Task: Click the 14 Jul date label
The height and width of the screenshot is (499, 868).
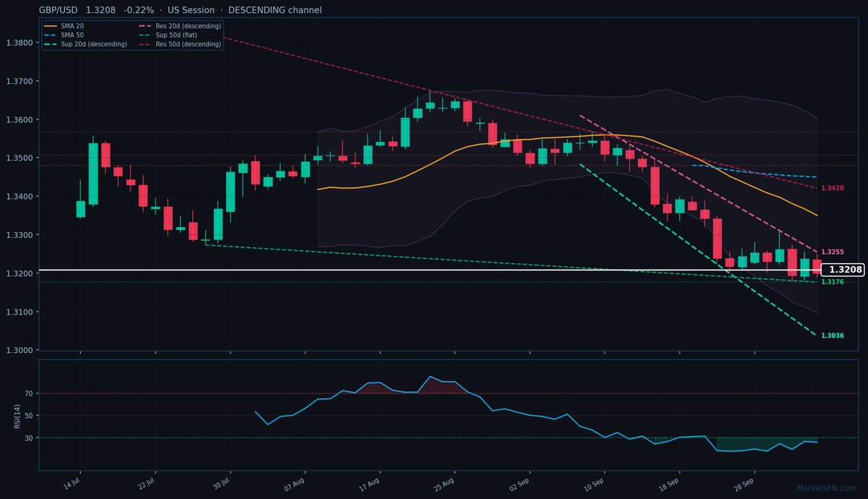Action: (x=72, y=484)
